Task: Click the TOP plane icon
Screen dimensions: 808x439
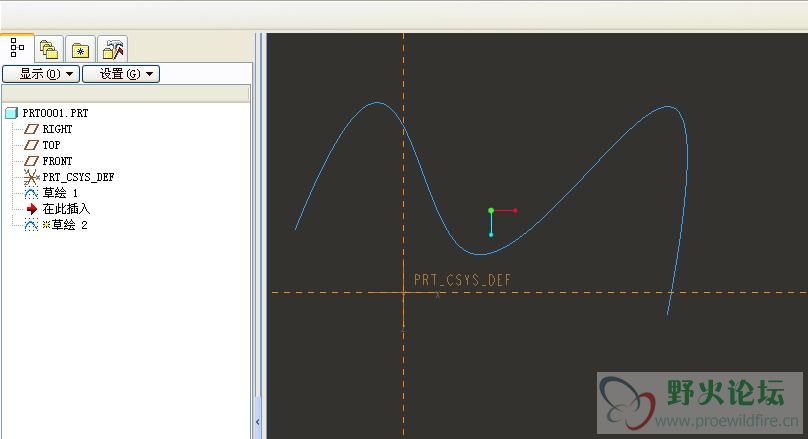Action: 31,145
